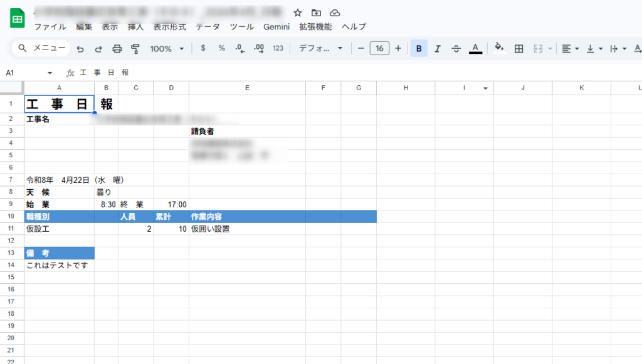Open the データ menu
This screenshot has width=642, height=364.
click(208, 27)
